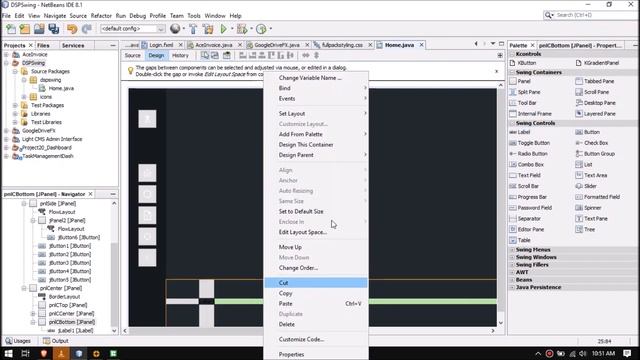Click the change vertical resizability icon
Viewport: 640px width, 360px height.
[316, 55]
